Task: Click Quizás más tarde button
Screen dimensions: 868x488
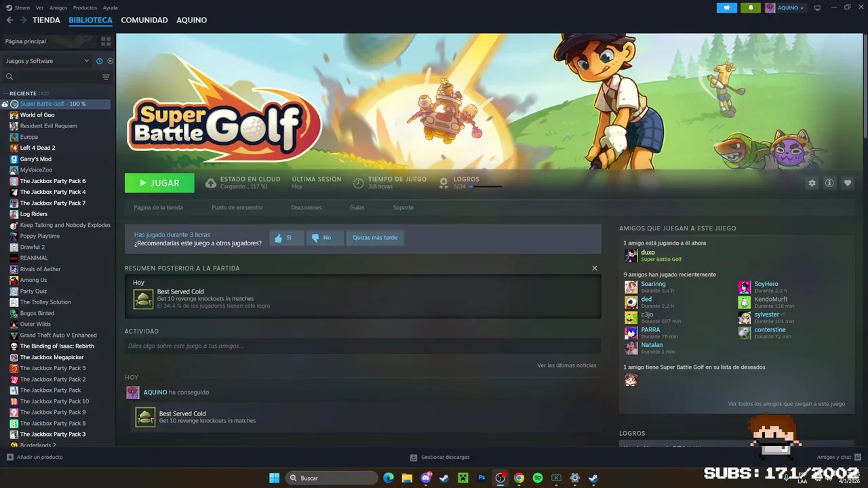Action: [375, 238]
